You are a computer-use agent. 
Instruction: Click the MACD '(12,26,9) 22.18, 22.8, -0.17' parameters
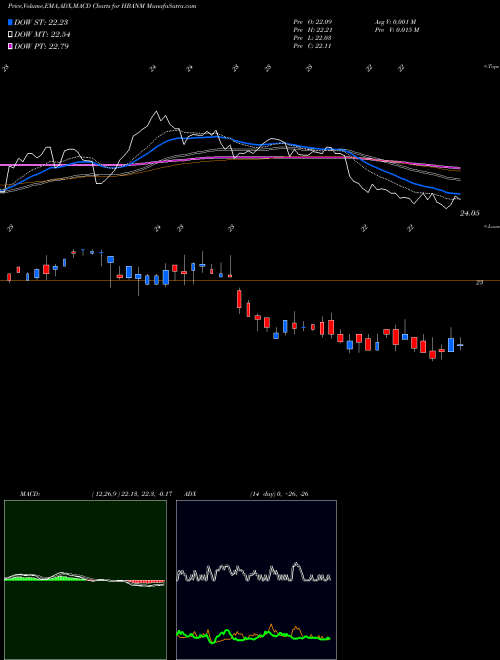coord(132,493)
